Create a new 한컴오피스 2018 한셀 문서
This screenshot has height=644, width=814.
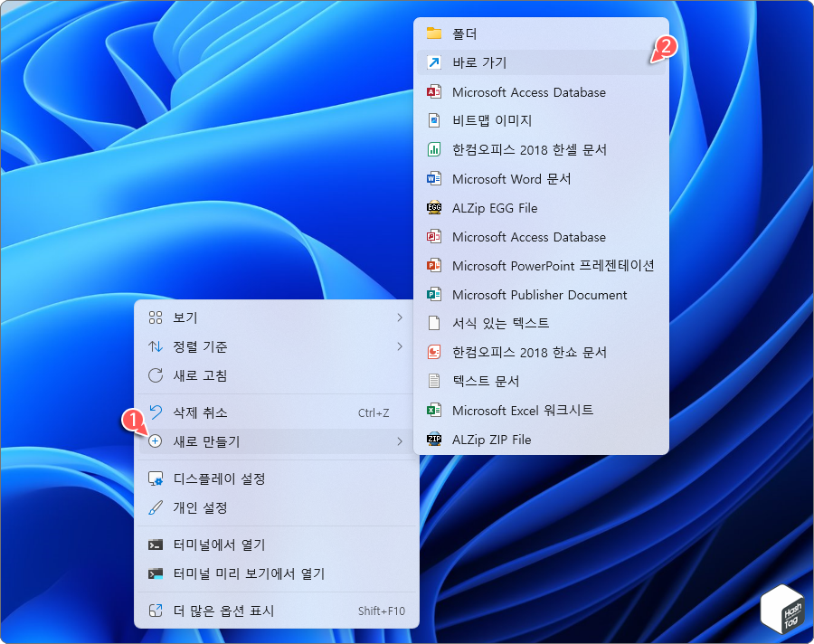(534, 149)
